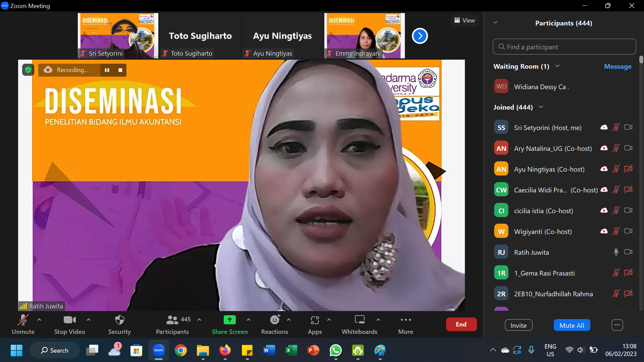Click the Invite button
644x362 pixels.
tap(519, 325)
